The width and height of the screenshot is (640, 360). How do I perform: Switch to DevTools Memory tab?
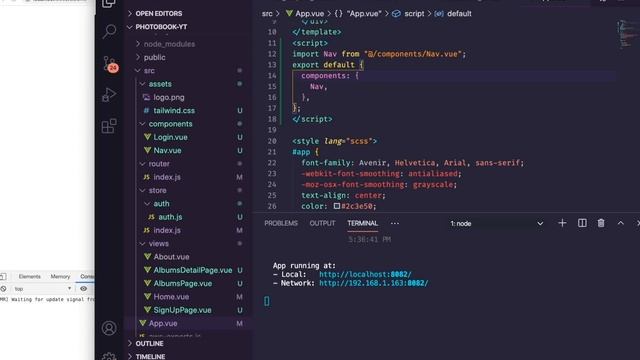tap(60, 276)
